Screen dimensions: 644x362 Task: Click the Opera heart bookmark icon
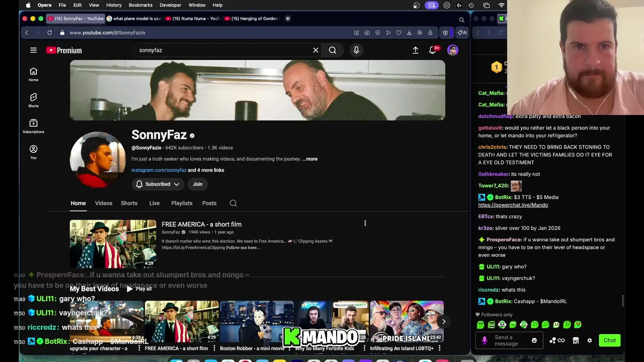(398, 33)
